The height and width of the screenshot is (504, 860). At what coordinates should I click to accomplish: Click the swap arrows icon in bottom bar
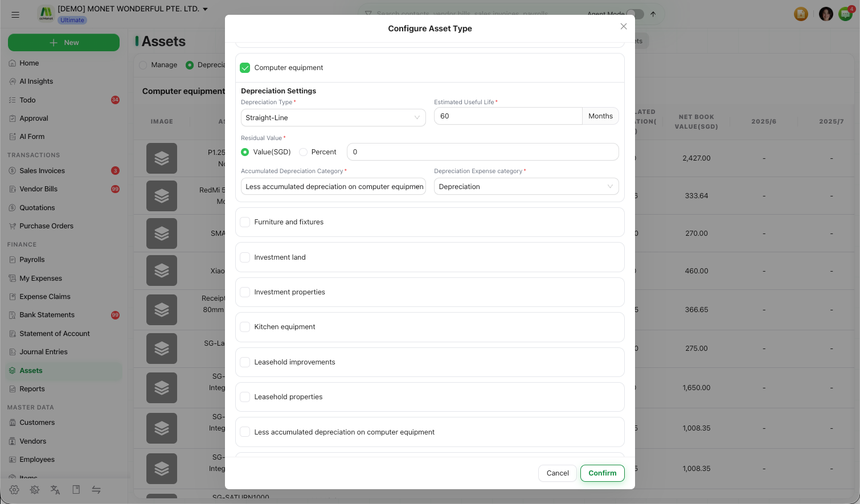pyautogui.click(x=96, y=490)
